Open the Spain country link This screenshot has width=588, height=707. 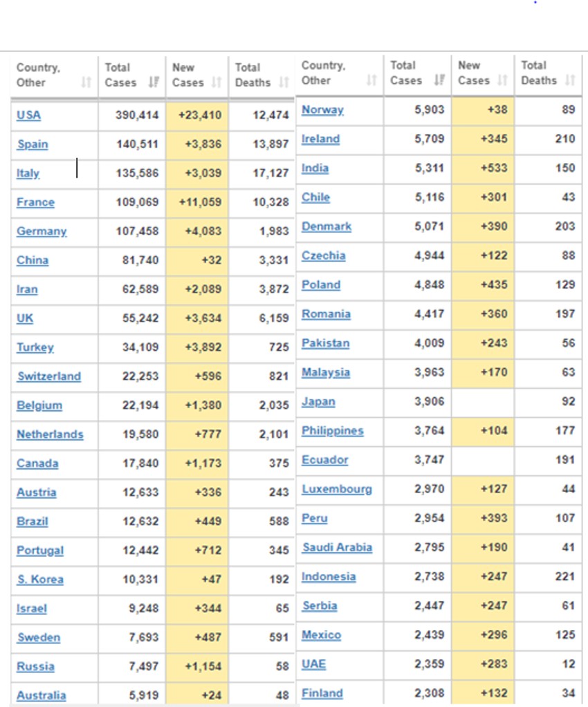[x=33, y=145]
